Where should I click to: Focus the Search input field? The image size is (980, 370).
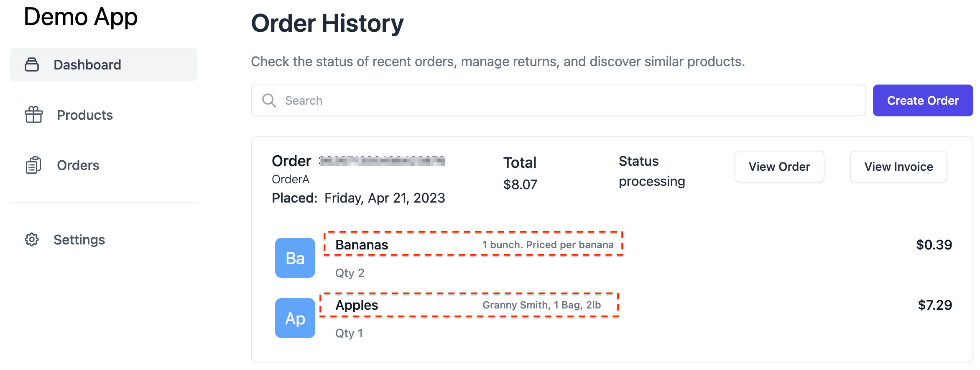[x=558, y=100]
